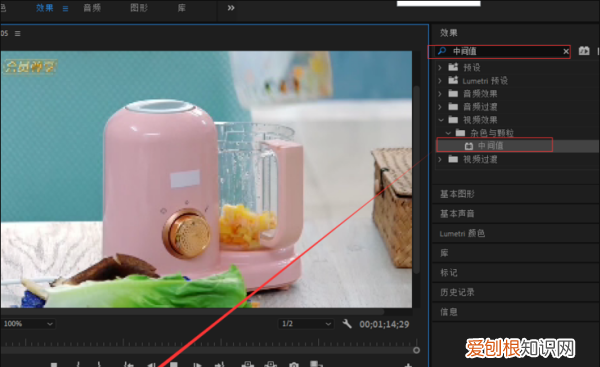Viewport: 600px width, 367px height.
Task: Switch to the 音频 workspace tab
Action: 92,8
